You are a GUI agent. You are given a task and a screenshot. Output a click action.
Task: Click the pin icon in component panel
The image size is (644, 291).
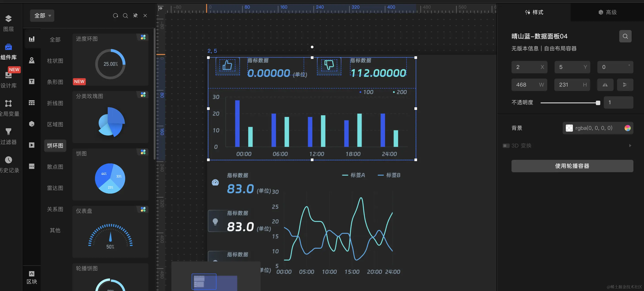135,16
